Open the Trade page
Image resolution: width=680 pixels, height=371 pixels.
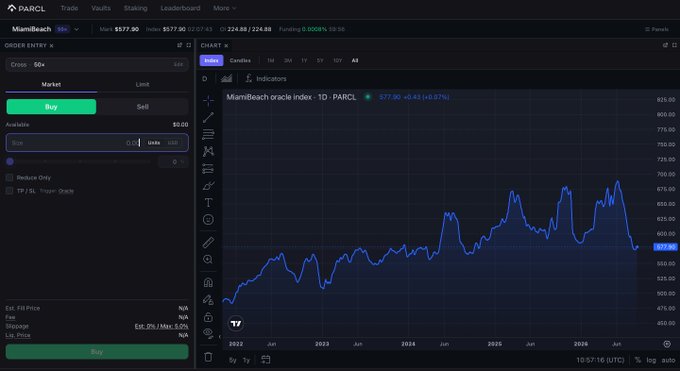(x=69, y=8)
